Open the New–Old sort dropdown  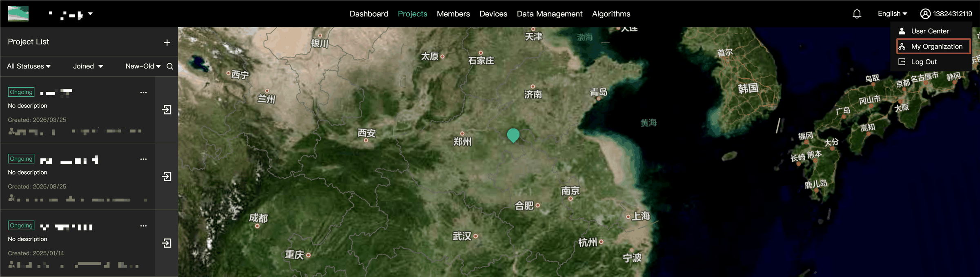pos(143,66)
